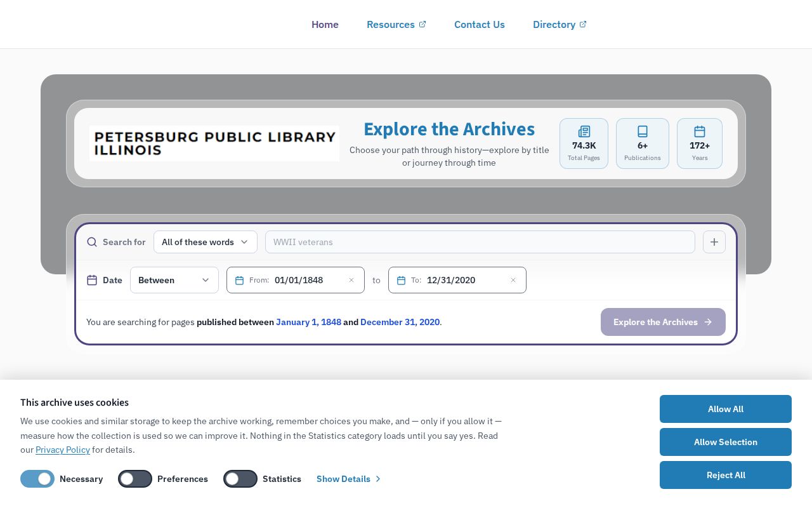Click Explore the Archives button
Screen dimensions: 812x508
[663, 322]
